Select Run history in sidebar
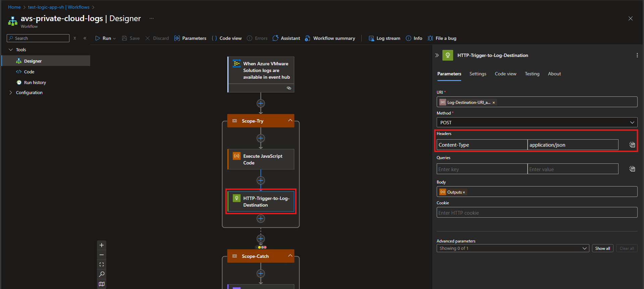Screen dimensions: 644x289 pyautogui.click(x=35, y=82)
